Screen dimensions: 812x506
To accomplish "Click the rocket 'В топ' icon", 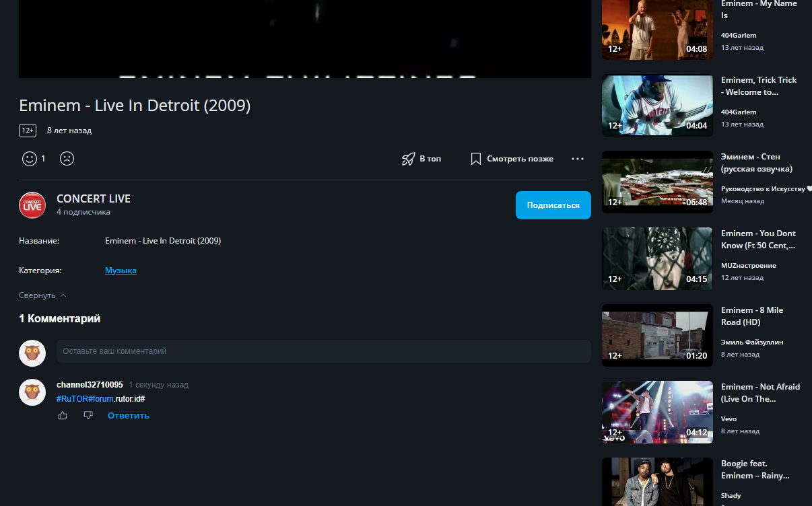I will click(x=409, y=159).
